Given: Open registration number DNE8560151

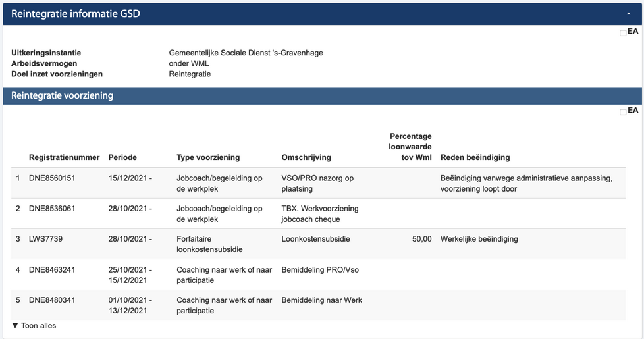Looking at the screenshot, I should (52, 178).
